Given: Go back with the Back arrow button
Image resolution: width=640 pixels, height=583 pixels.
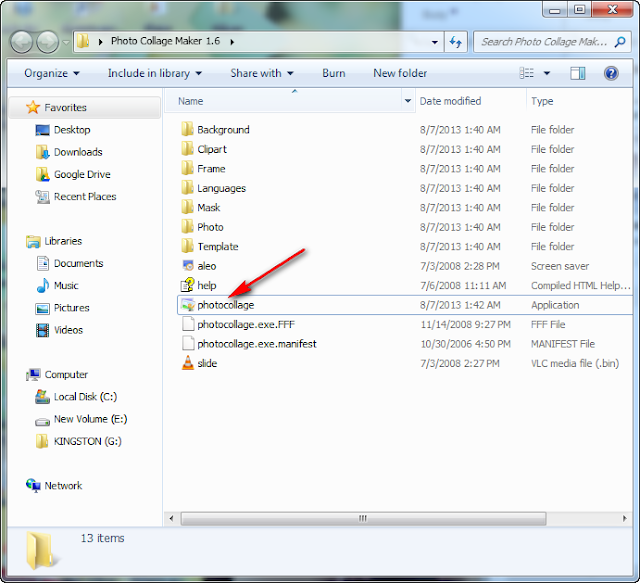Looking at the screenshot, I should (x=21, y=42).
